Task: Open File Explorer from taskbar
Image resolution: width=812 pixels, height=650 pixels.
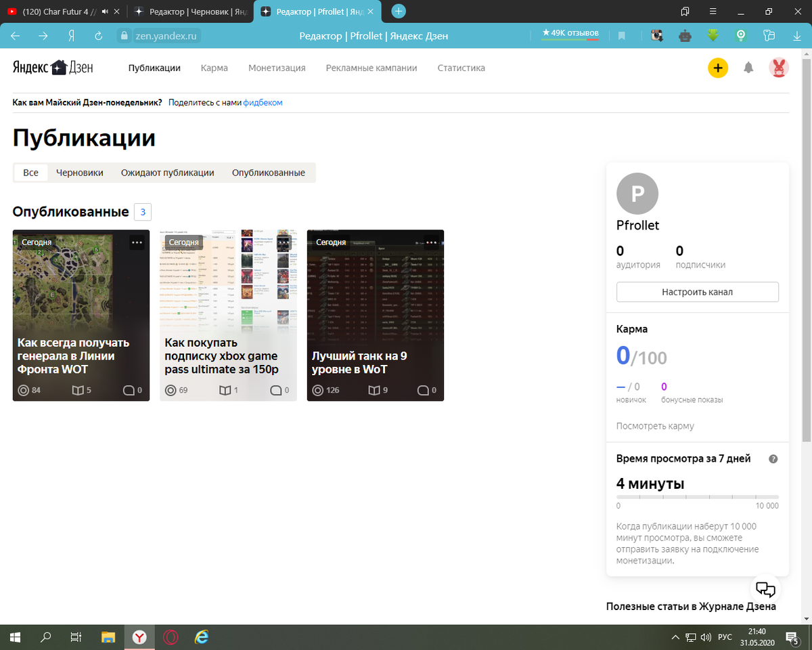Action: 108,636
